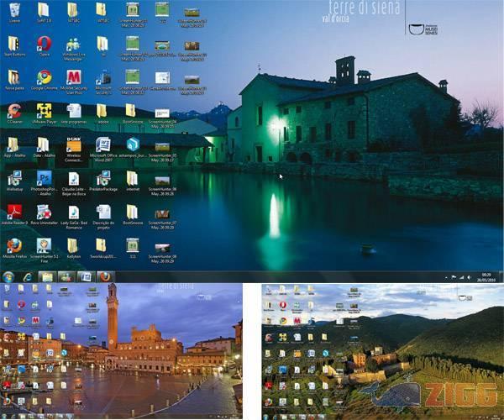Launch the Opera browser shortcut
504x420 pixels.
pos(44,43)
